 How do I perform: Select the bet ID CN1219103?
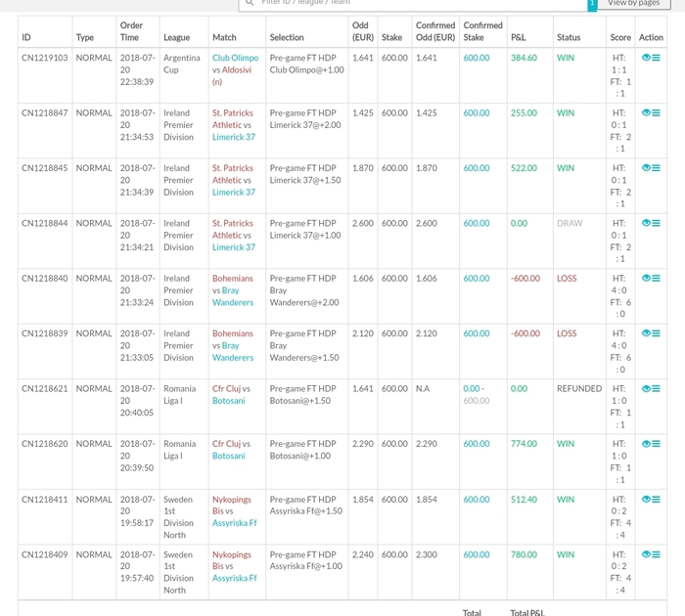click(45, 58)
